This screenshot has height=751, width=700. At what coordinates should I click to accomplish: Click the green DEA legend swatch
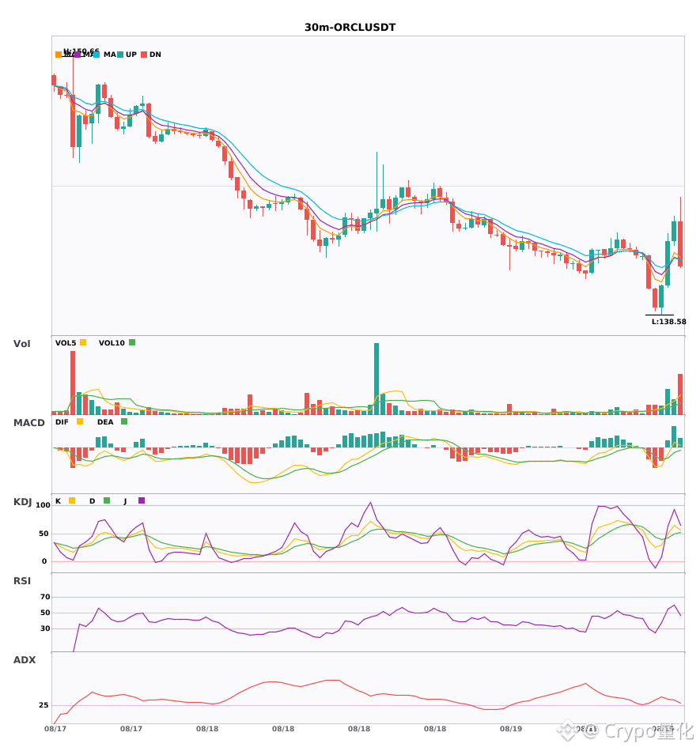click(124, 421)
